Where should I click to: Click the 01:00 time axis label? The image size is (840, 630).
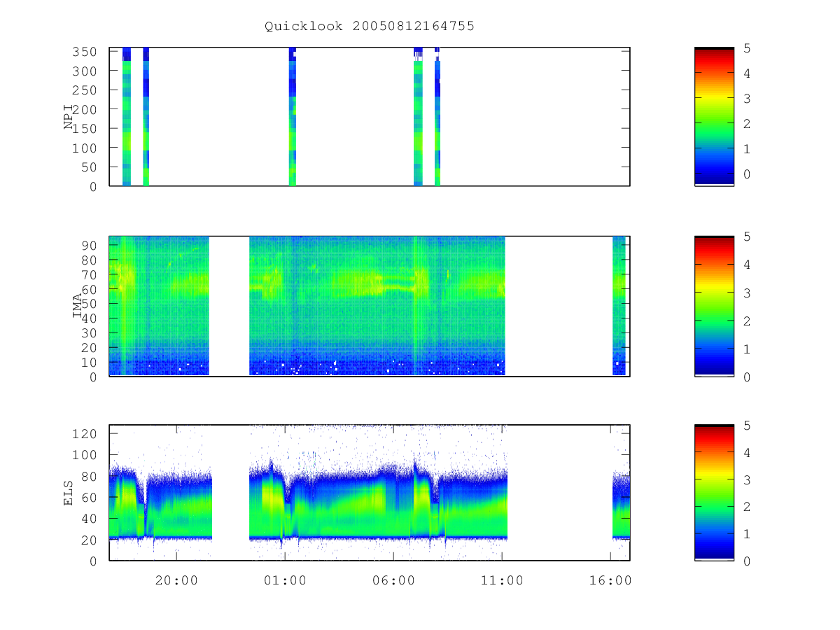(284, 580)
